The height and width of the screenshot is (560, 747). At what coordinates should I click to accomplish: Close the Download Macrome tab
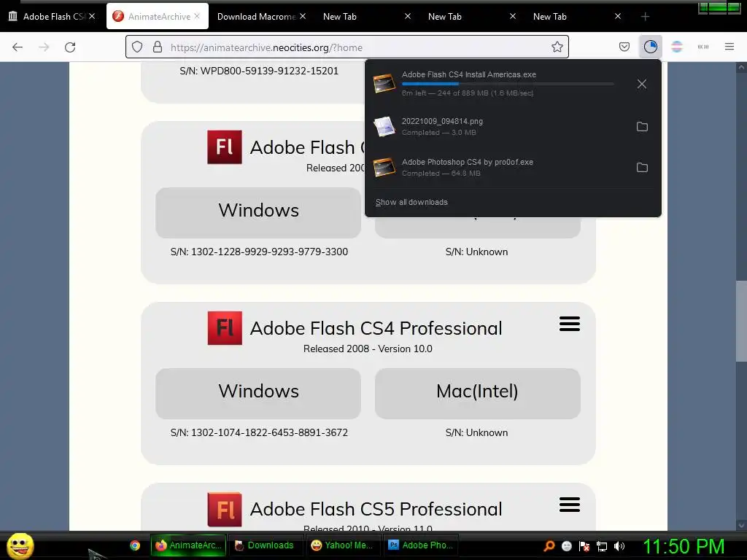pos(303,16)
